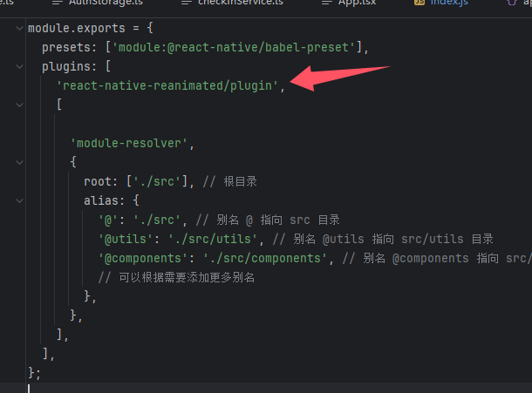Collapse the plugins array fold
The image size is (532, 393).
[x=20, y=67]
